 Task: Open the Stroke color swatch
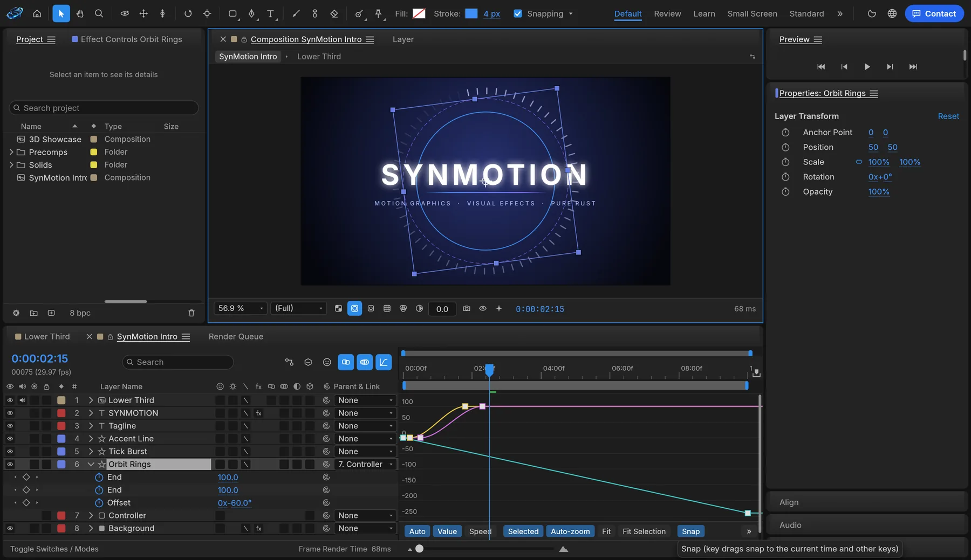point(471,13)
